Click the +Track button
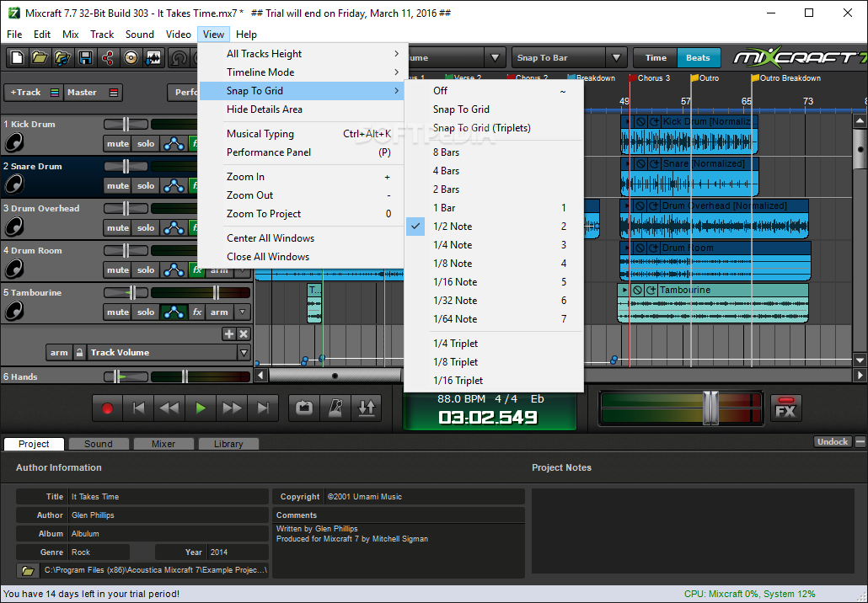 coord(33,93)
